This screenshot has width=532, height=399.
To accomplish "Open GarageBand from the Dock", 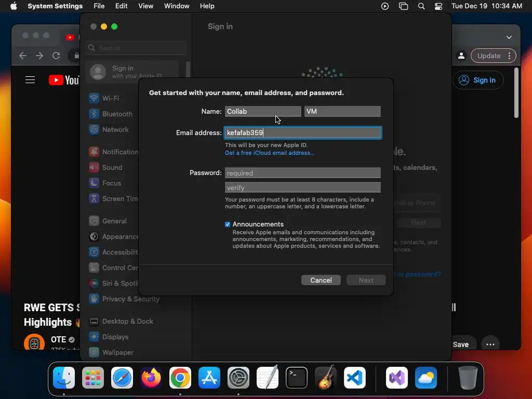I will pos(326,378).
